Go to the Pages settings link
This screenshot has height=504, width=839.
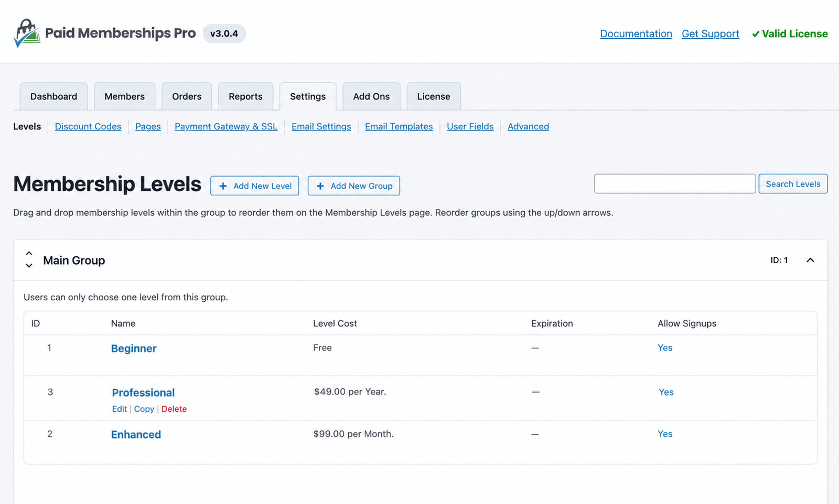click(x=148, y=126)
